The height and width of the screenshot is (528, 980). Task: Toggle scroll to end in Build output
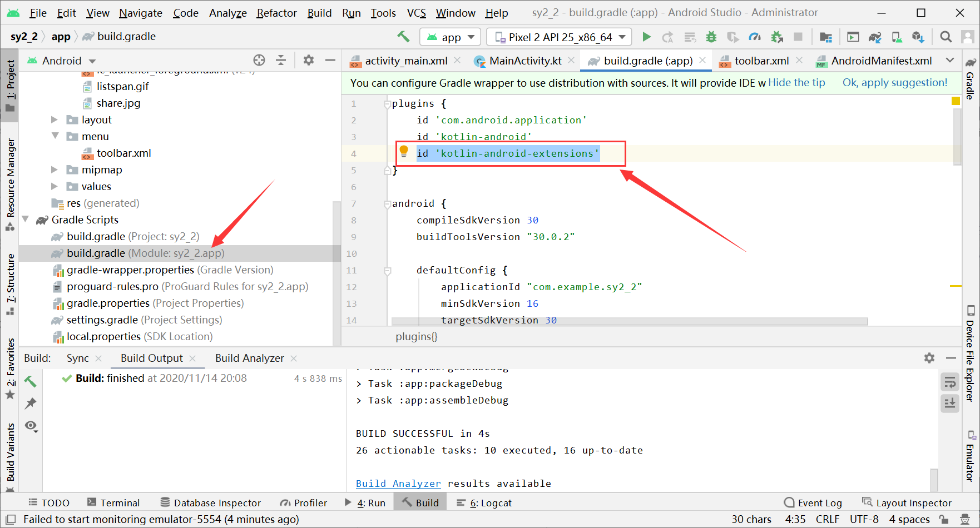tap(950, 403)
